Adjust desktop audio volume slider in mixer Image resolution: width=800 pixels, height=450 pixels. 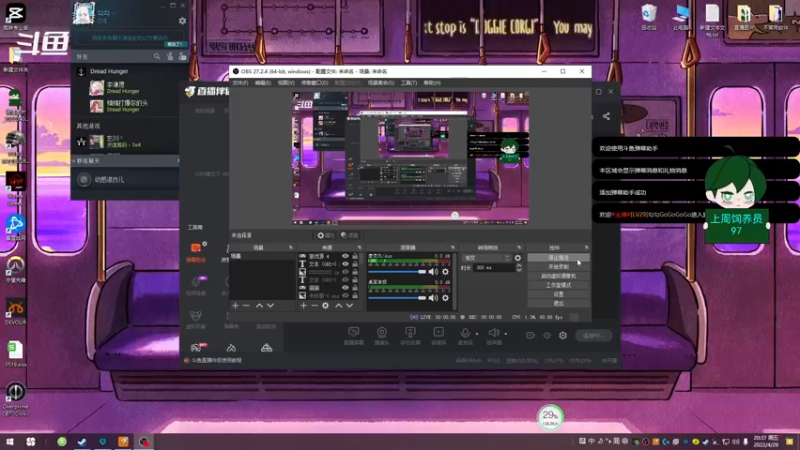tap(397, 298)
